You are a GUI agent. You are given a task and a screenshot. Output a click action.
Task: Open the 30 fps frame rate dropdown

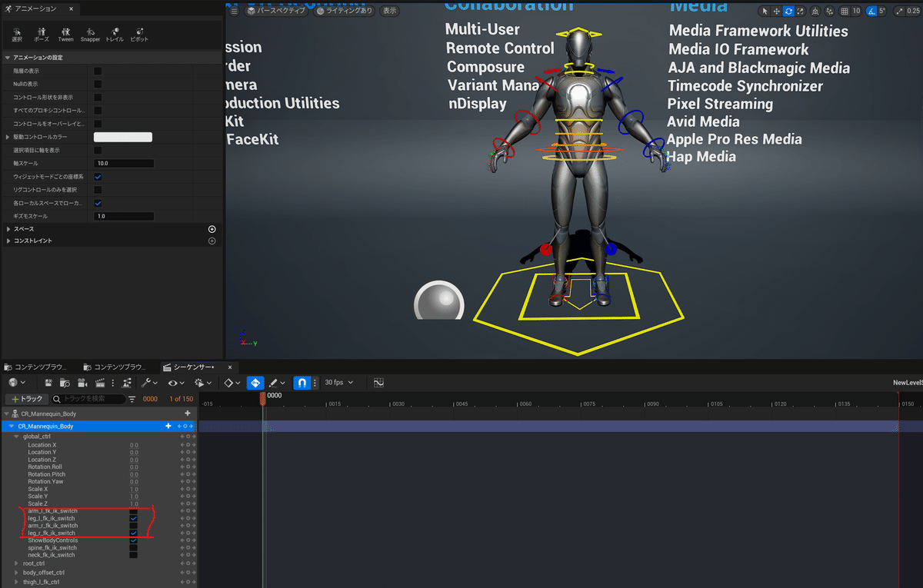click(x=338, y=382)
